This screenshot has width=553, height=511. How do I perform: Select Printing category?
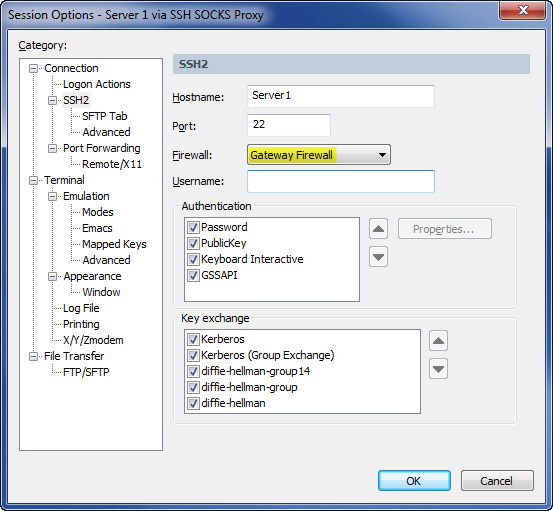point(81,324)
